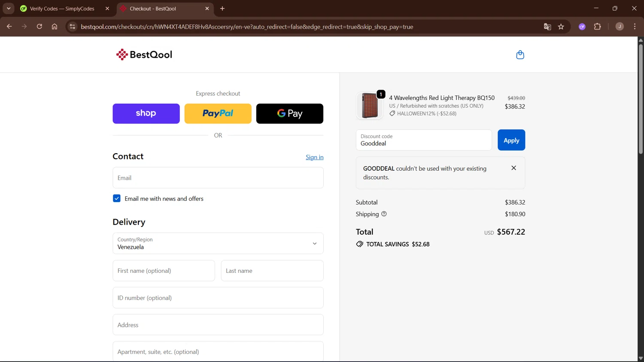The height and width of the screenshot is (362, 644).
Task: Click the scrollbar down arrow
Action: point(641,359)
